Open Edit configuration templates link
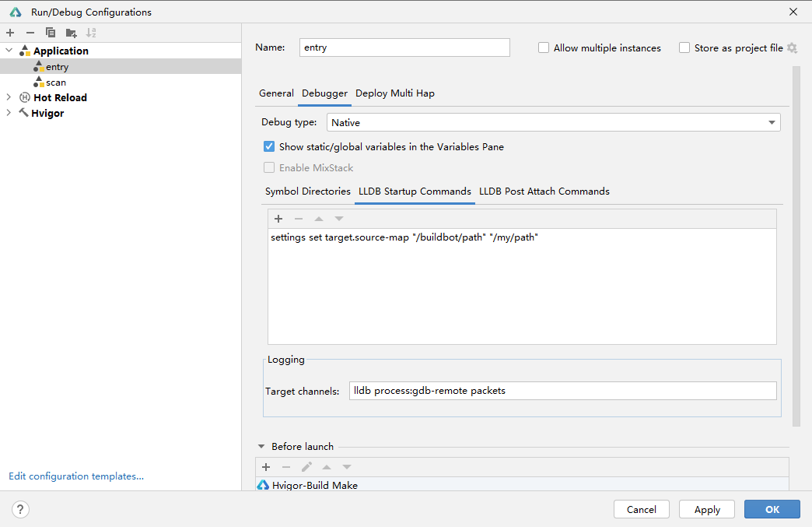Viewport: 812px width, 527px height. click(76, 476)
